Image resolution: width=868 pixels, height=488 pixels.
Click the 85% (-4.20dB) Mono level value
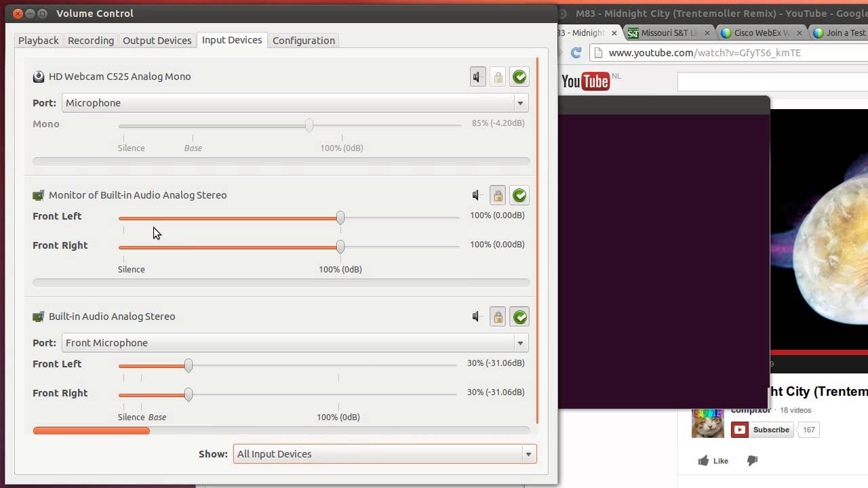[x=498, y=123]
